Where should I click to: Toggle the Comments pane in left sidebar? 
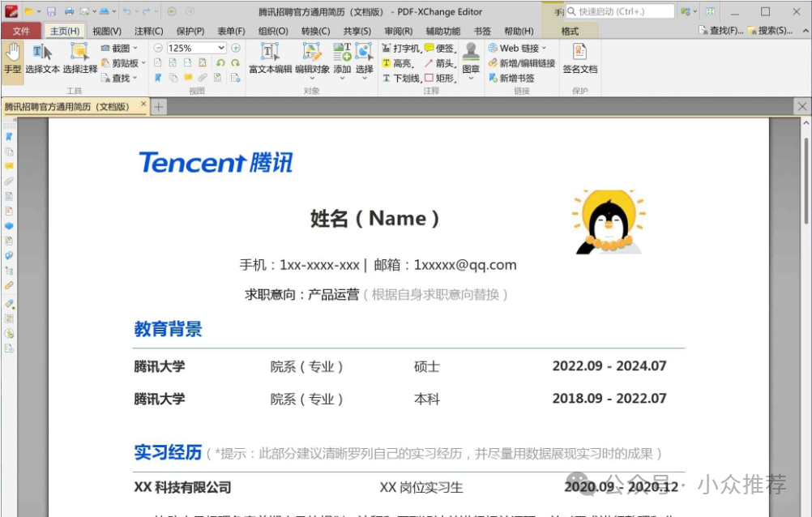9,166
